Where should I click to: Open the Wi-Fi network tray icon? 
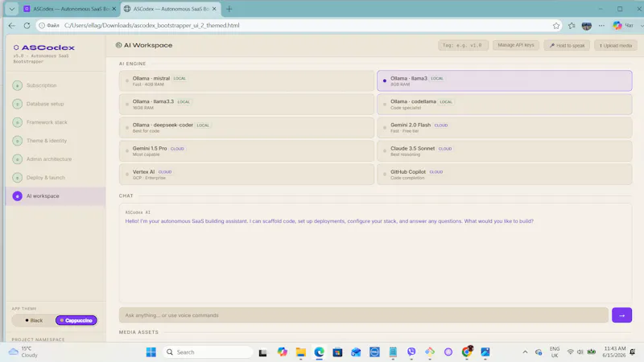pyautogui.click(x=571, y=352)
